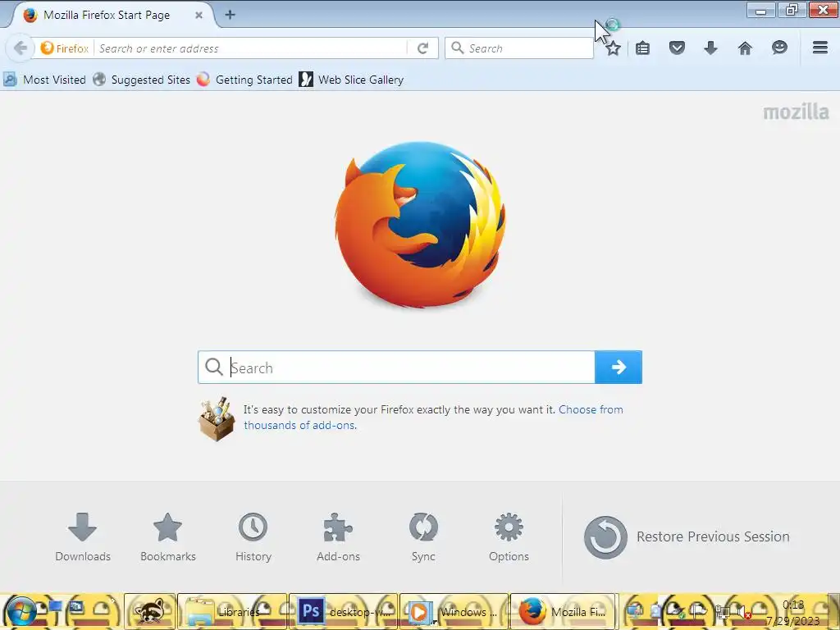Open the Hello chat smiley icon

pos(779,48)
